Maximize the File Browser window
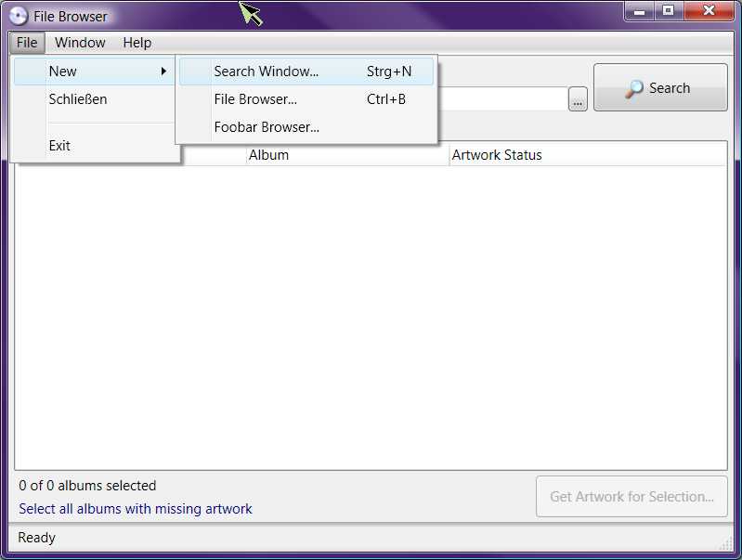 (669, 11)
